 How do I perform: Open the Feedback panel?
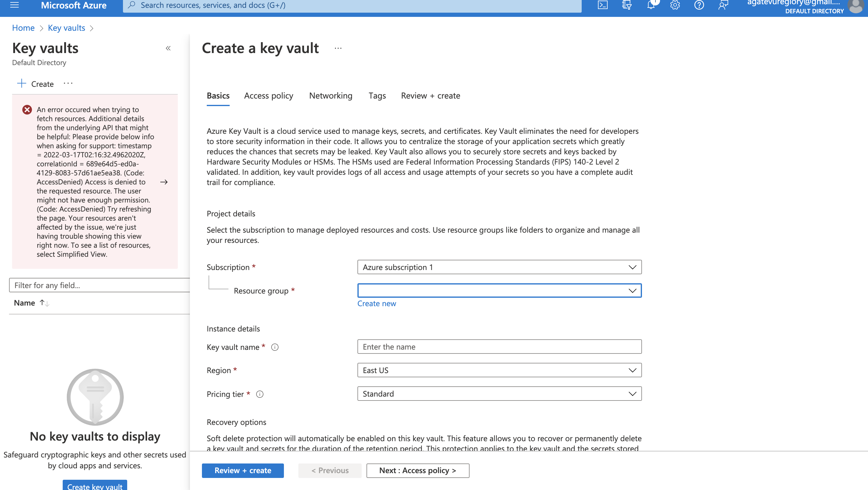coord(723,5)
